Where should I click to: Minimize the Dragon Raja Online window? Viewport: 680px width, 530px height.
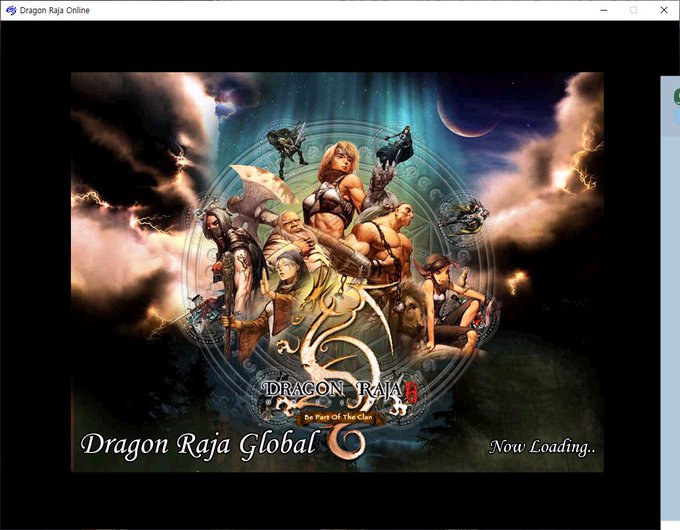pos(604,10)
